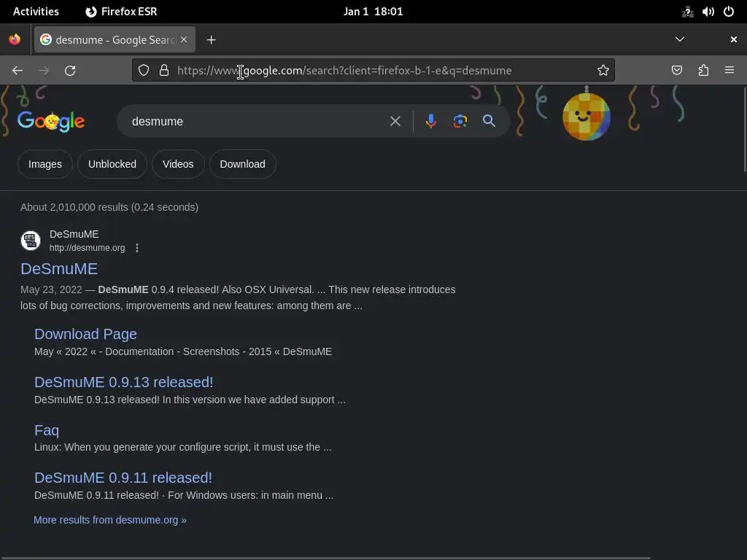The height and width of the screenshot is (560, 747).
Task: Open the http://desmume.org URL text
Action: point(88,248)
